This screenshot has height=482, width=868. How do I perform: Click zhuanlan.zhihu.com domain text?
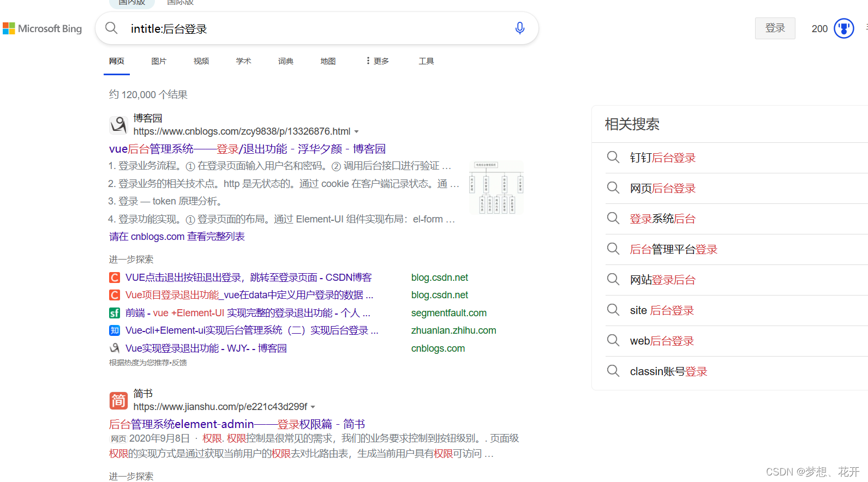(454, 330)
